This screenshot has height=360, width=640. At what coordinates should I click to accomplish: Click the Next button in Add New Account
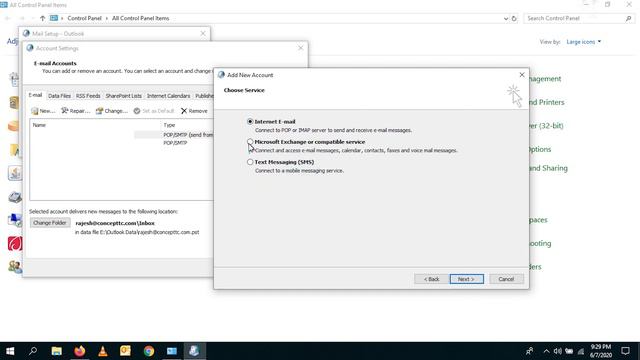(467, 279)
